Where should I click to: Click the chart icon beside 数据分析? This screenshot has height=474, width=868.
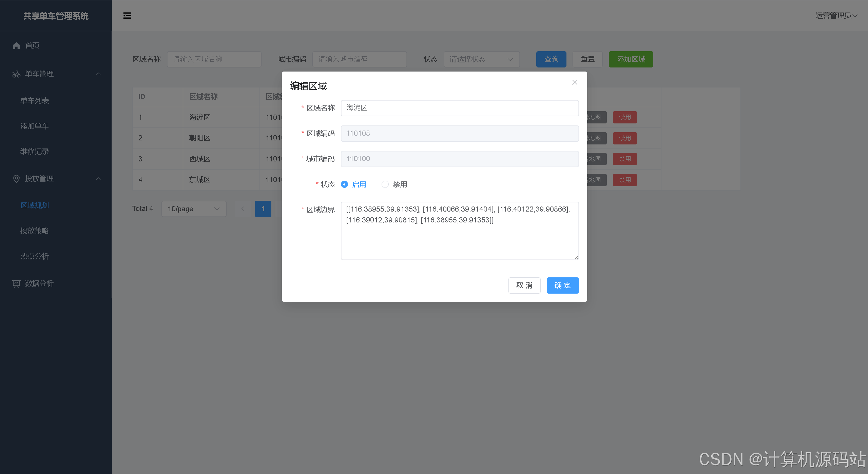(16, 283)
